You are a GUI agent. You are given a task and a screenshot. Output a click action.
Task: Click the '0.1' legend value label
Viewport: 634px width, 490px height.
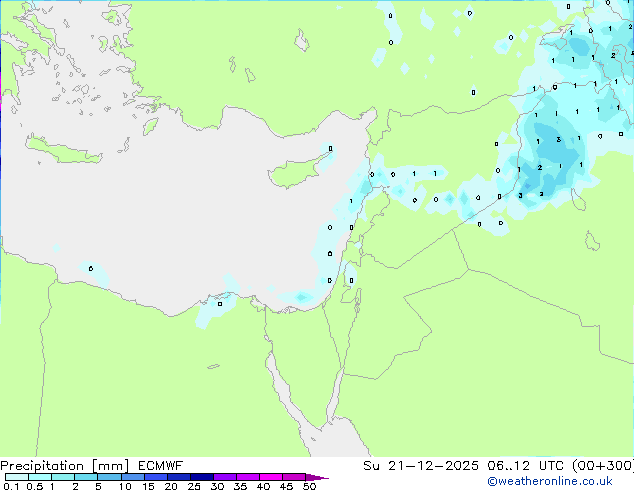click(11, 486)
